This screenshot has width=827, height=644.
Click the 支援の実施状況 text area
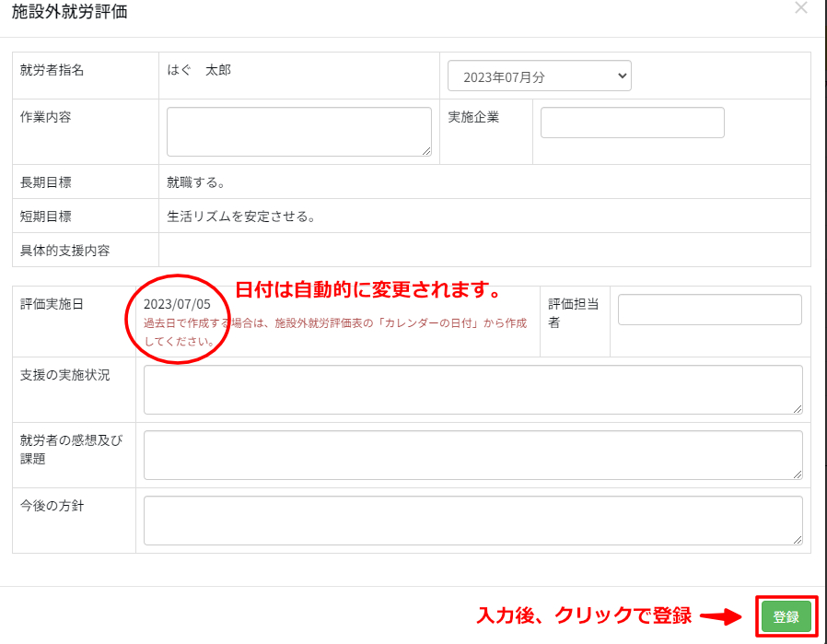(x=472, y=390)
